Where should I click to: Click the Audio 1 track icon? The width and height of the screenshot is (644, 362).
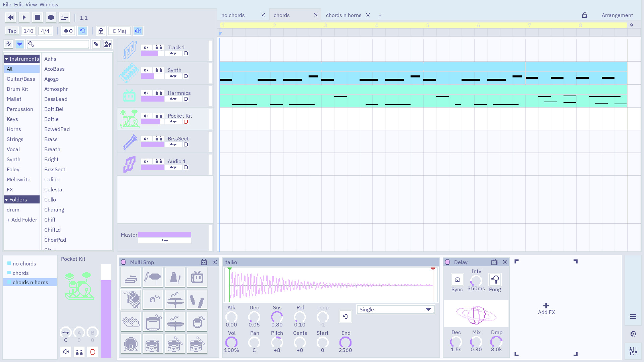[x=129, y=164]
